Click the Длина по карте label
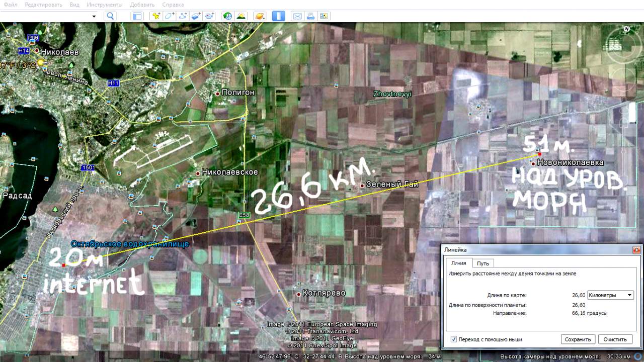644x362 pixels. [507, 295]
